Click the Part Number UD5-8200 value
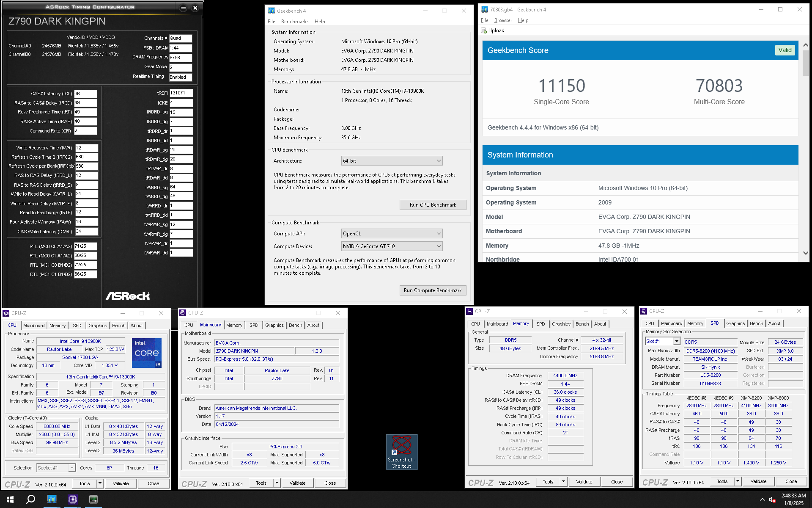The image size is (812, 508). point(710,375)
